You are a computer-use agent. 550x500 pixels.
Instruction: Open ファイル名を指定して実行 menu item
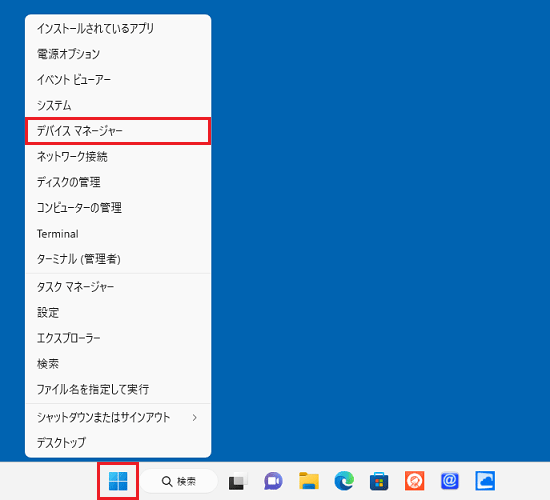click(x=118, y=389)
